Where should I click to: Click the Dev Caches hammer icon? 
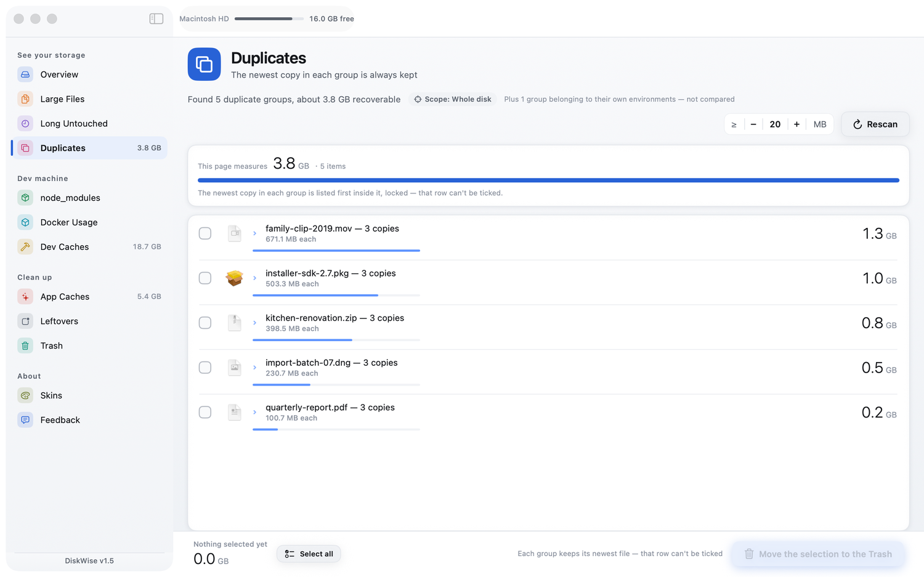click(25, 247)
